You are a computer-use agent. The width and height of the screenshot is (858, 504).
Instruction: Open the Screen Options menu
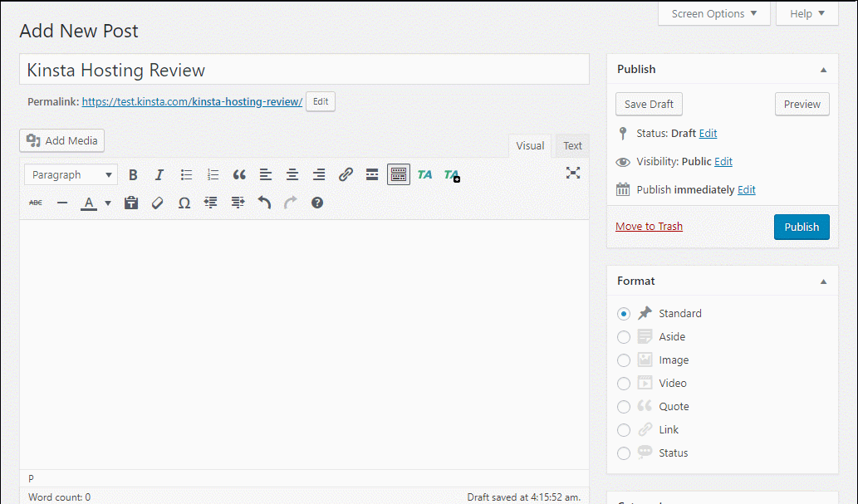click(713, 13)
